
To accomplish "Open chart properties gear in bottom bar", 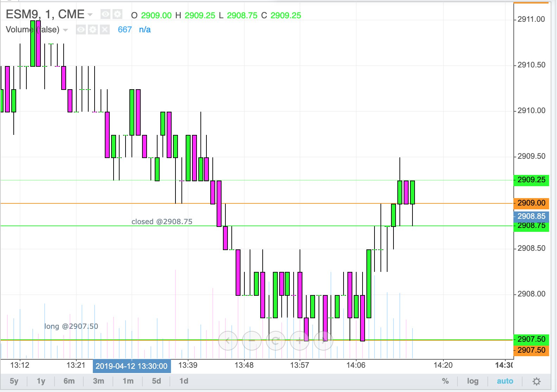I will click(x=537, y=381).
